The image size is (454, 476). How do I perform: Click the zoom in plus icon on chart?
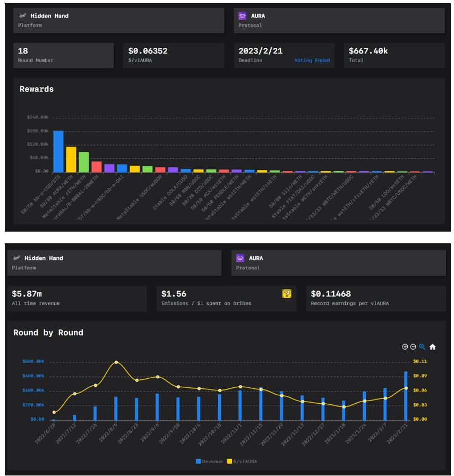pyautogui.click(x=405, y=347)
